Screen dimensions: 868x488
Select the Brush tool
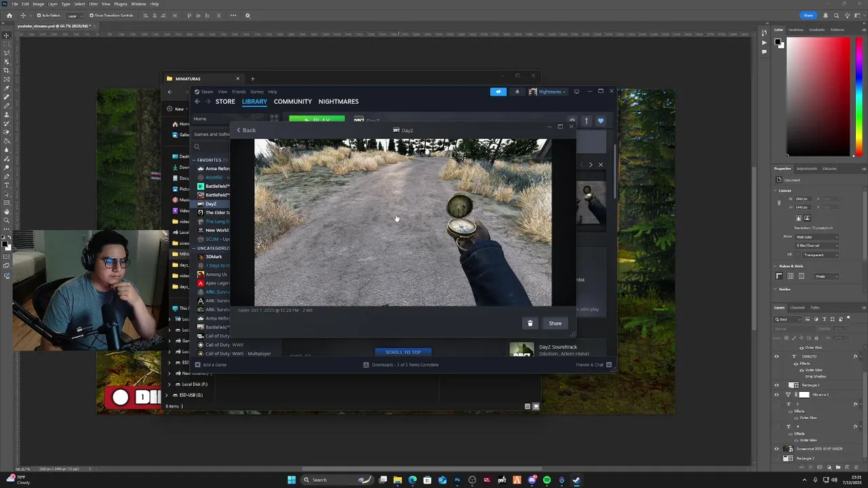pos(7,106)
